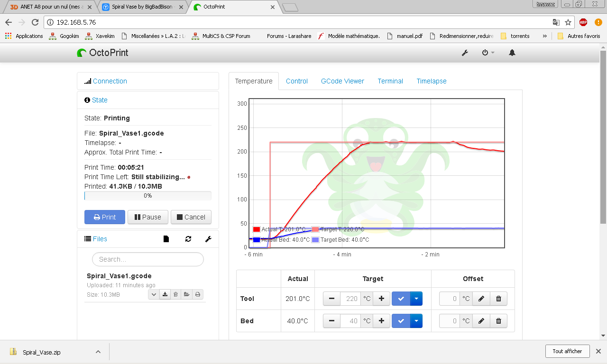Open the system power menu
Image resolution: width=607 pixels, height=364 pixels.
click(488, 53)
